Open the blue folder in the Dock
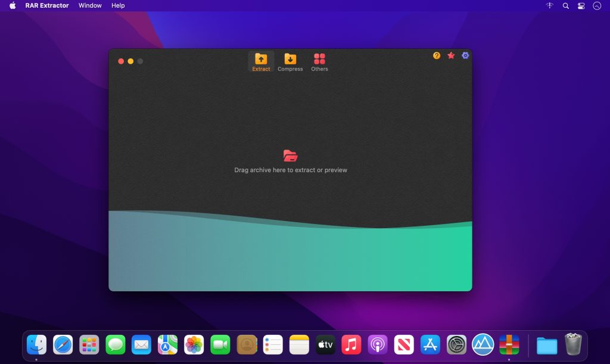Image resolution: width=610 pixels, height=364 pixels. point(546,344)
